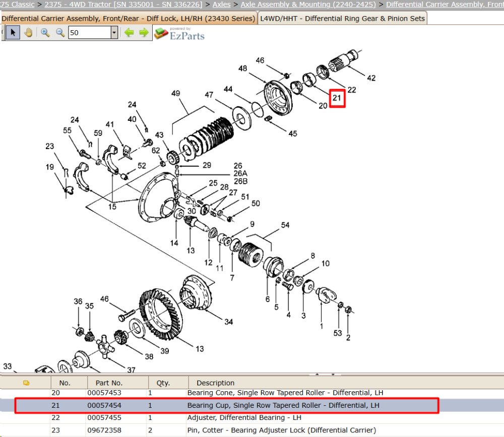Click the EzParts logo
504x437 pixels.
(180, 34)
